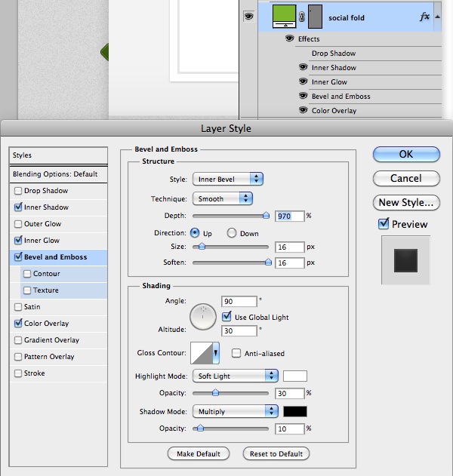Click the Soften value field
The width and height of the screenshot is (453, 476).
click(x=290, y=263)
